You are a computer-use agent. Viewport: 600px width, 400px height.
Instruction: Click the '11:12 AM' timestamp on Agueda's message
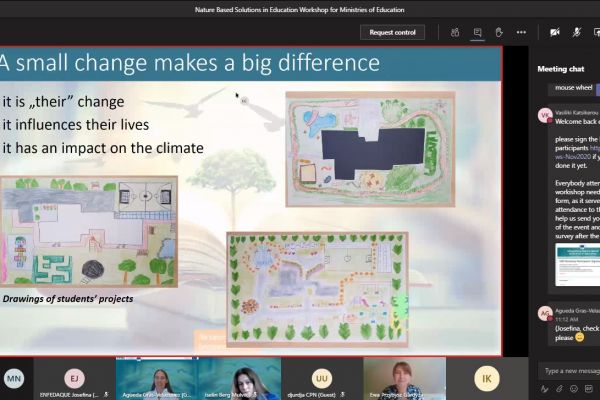click(x=566, y=319)
